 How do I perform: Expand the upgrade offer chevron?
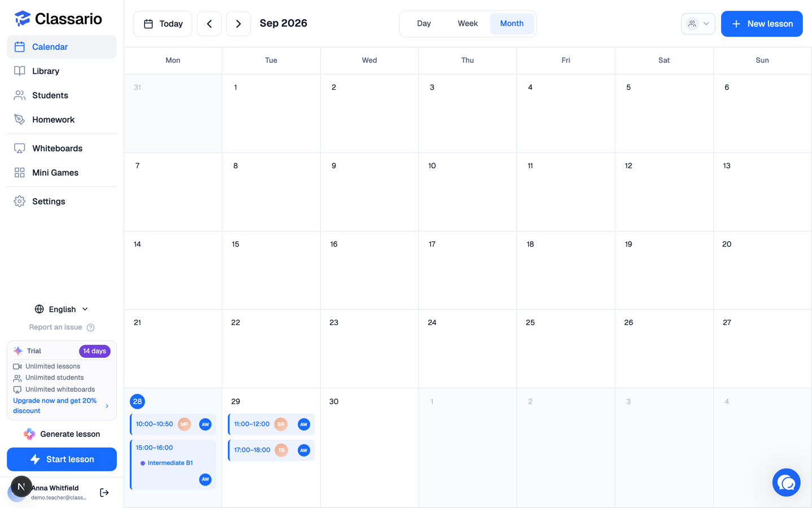[107, 406]
